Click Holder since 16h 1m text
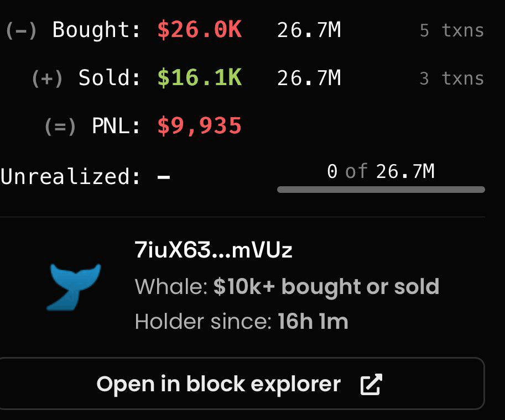Image resolution: width=505 pixels, height=420 pixels. [242, 321]
